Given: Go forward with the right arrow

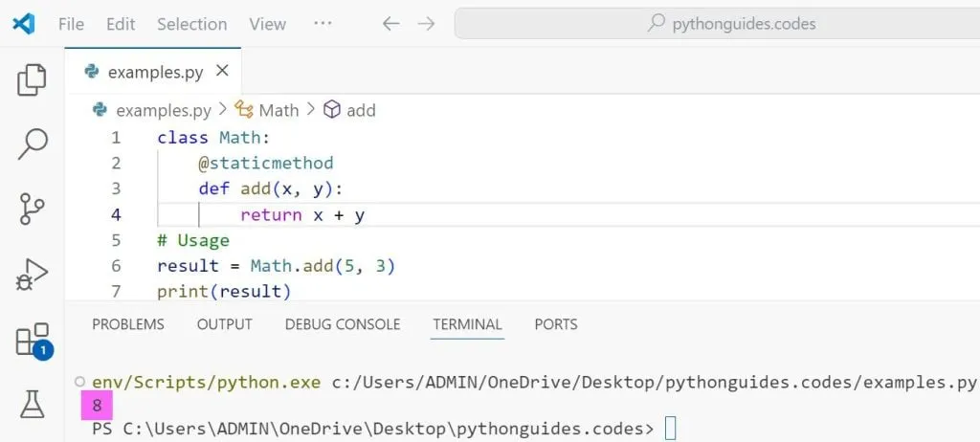Looking at the screenshot, I should [426, 24].
